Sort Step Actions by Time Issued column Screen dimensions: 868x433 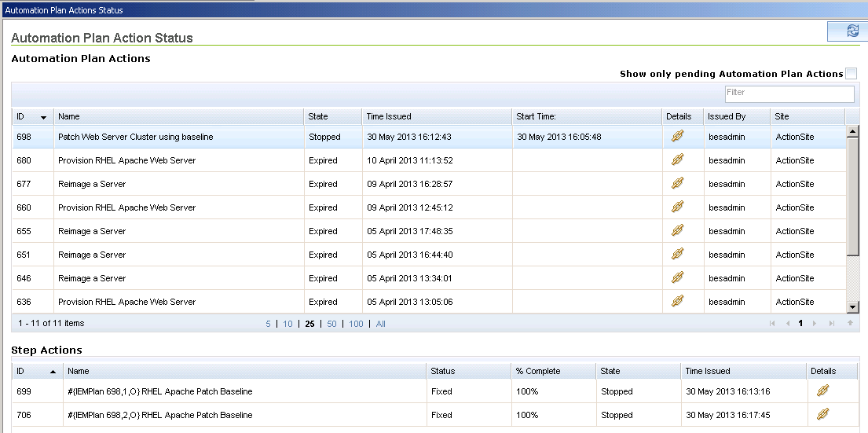click(x=743, y=371)
